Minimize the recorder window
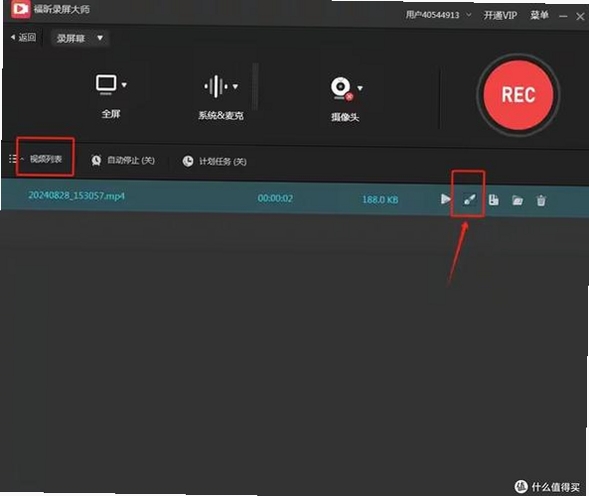This screenshot has height=496, width=589. tap(563, 16)
